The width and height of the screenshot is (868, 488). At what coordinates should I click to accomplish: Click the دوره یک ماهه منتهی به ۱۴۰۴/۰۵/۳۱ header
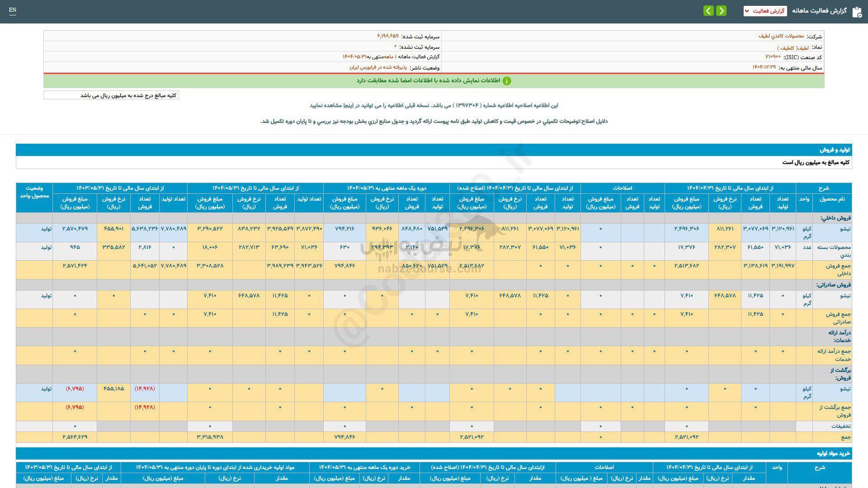tap(387, 188)
